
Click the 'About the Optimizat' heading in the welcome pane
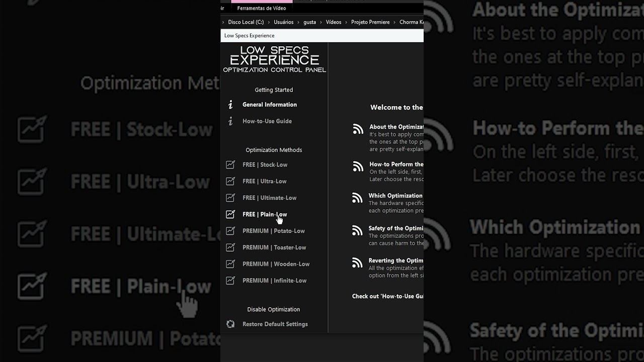(396, 127)
